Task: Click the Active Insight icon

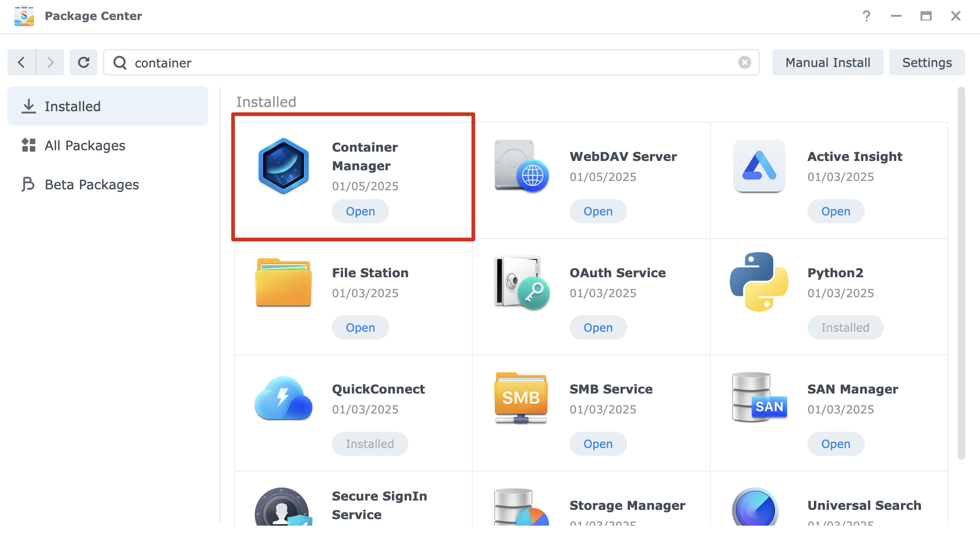Action: coord(759,166)
